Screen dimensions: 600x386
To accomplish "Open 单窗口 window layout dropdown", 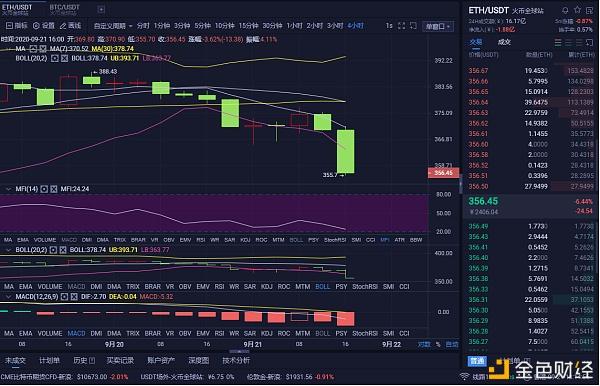I will click(x=438, y=26).
